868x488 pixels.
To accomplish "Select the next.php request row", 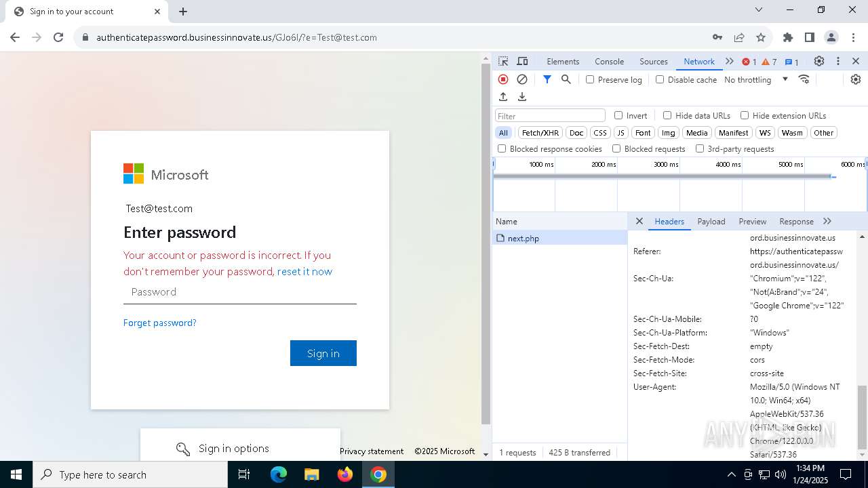I will [x=560, y=238].
